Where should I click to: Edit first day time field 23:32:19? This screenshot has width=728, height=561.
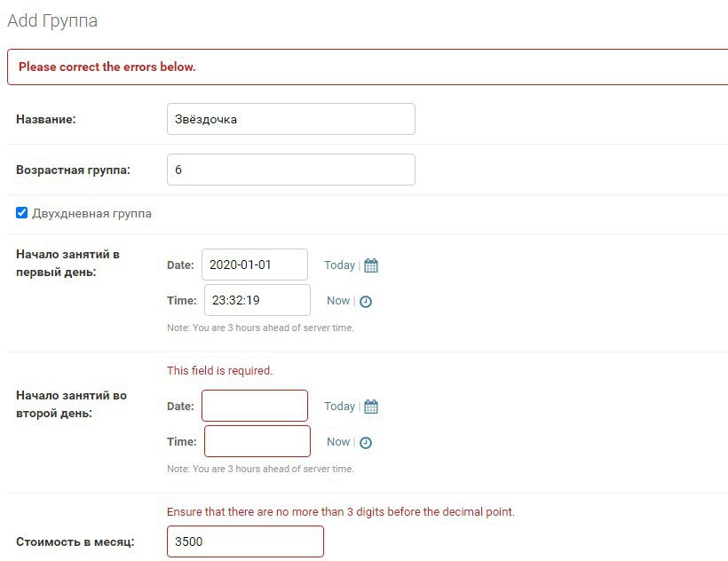257,300
